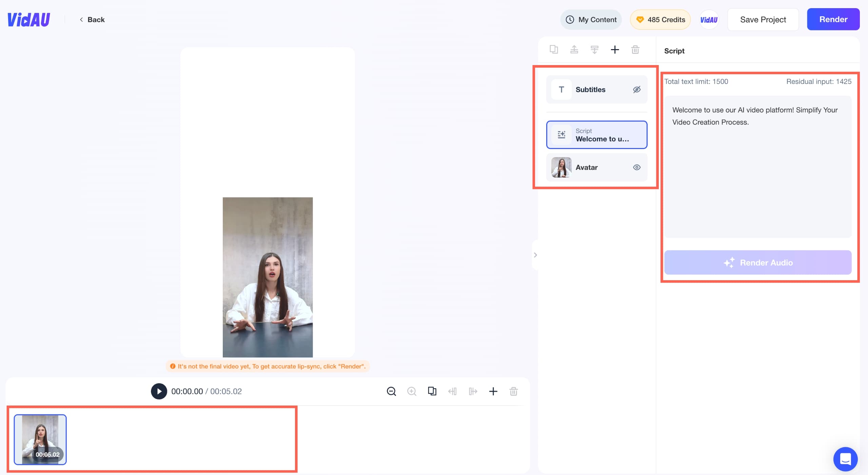Zoom out the timeline
The width and height of the screenshot is (868, 475).
(391, 391)
